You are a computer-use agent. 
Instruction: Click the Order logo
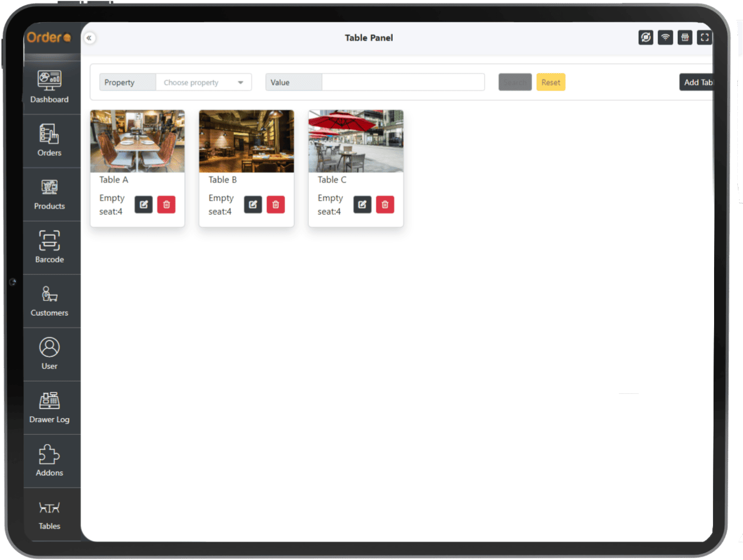pyautogui.click(x=49, y=37)
